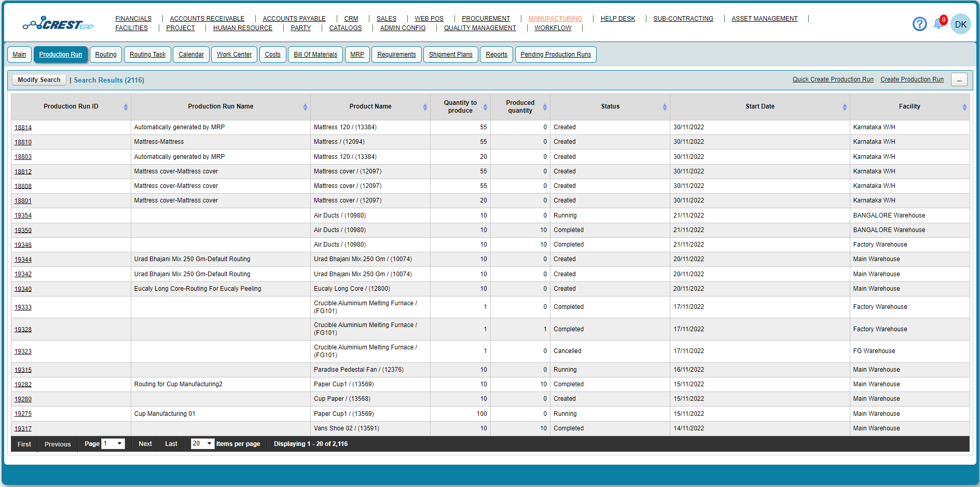Sort by Start Date column icon
Viewport: 980px width, 487px height.
(845, 106)
